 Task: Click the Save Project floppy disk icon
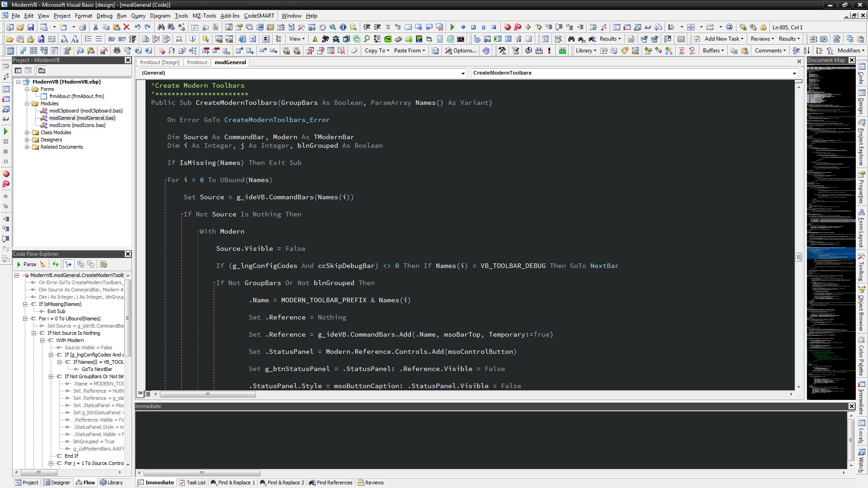click(30, 27)
